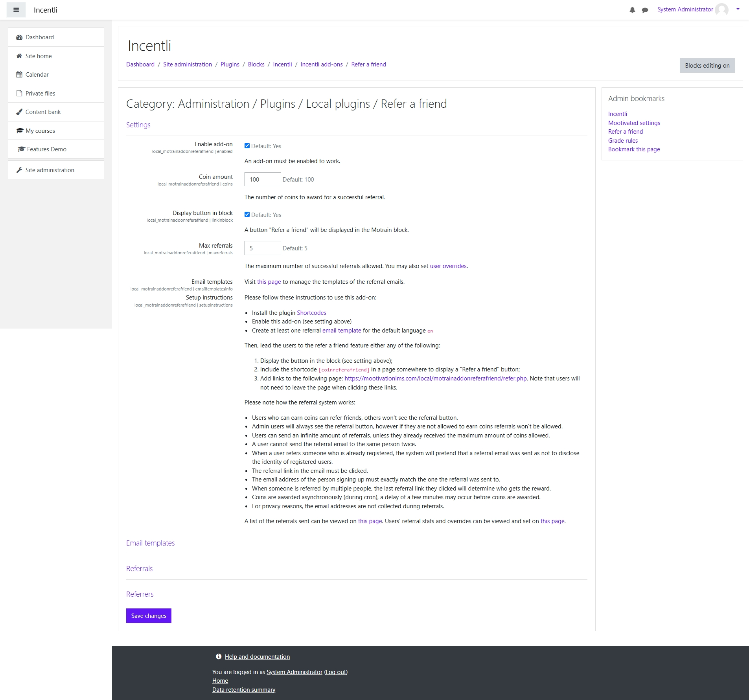Open Dashboard in the sidebar menu
The height and width of the screenshot is (700, 749).
(x=56, y=37)
